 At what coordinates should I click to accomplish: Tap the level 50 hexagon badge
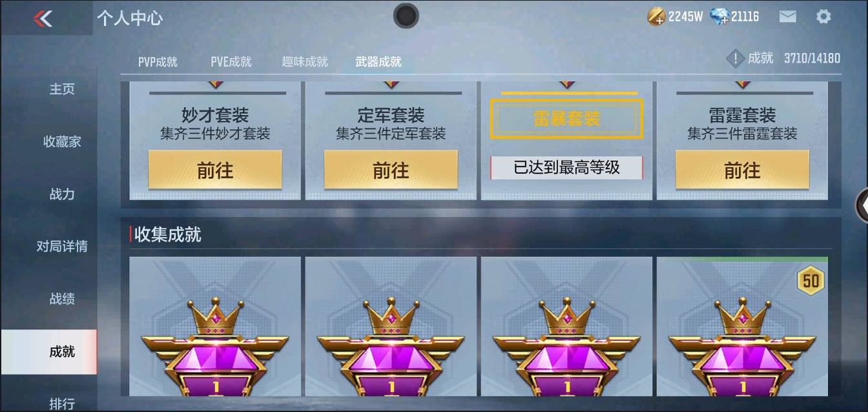tap(811, 280)
